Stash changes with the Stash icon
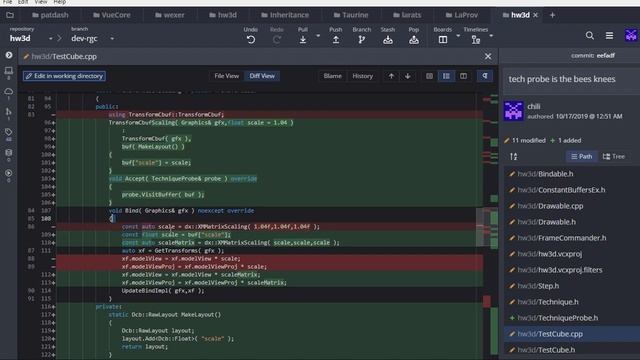This screenshot has width=640, height=360. pos(388,40)
